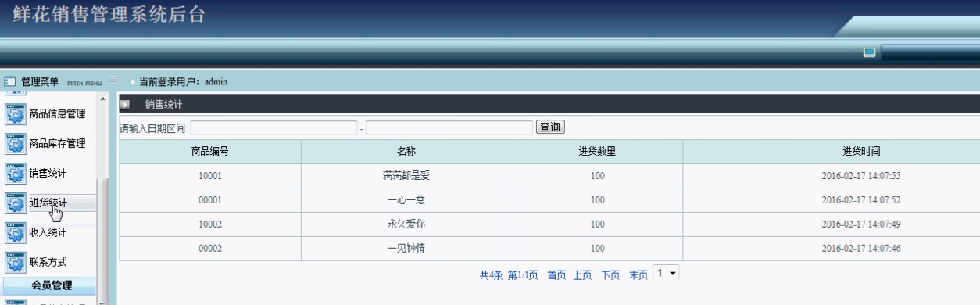Click the gear icon beside 商品库存管理
Viewport: 980px width, 305px height.
point(16,144)
